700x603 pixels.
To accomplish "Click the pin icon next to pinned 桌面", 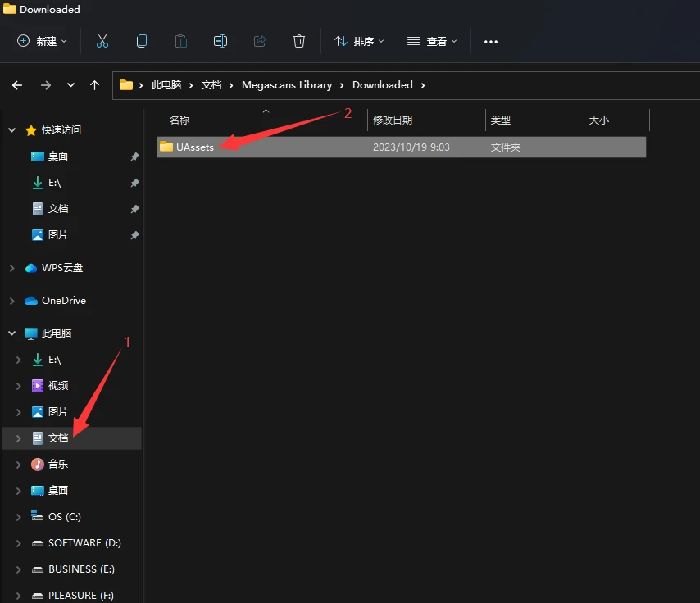I will pos(134,156).
